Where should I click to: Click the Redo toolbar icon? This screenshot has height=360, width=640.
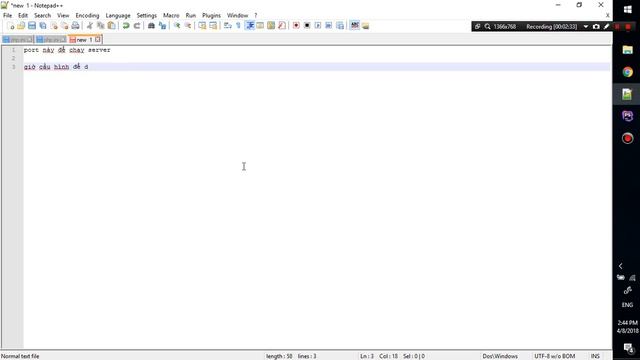137,26
